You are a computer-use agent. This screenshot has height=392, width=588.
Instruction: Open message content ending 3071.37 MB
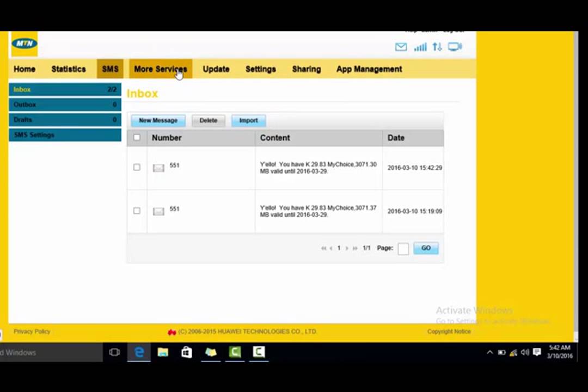[x=318, y=211]
